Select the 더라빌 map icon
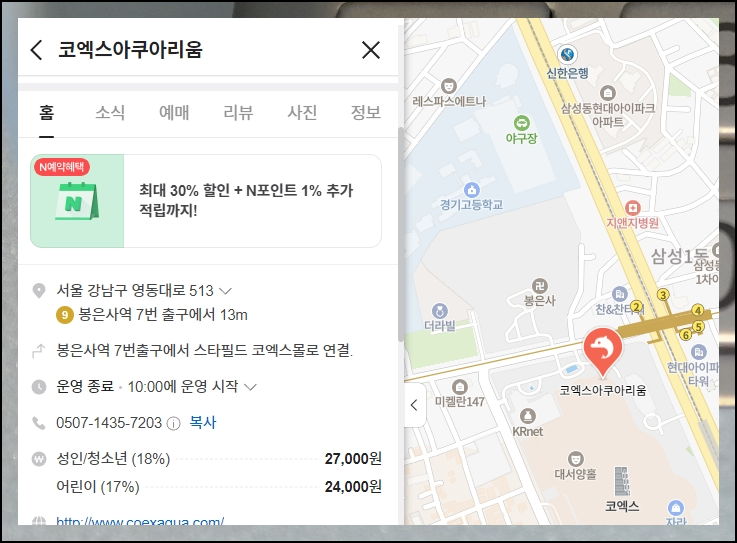This screenshot has height=543, width=737. [x=440, y=311]
